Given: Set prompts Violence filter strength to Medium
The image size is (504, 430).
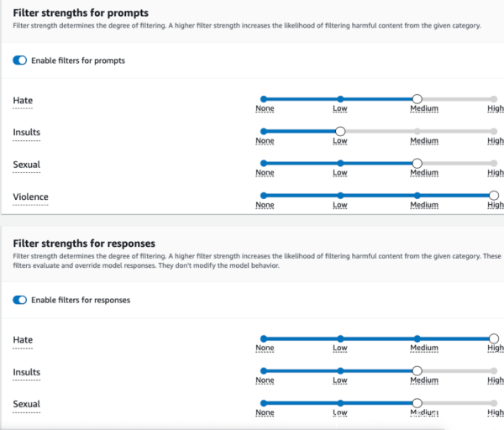Looking at the screenshot, I should click(x=417, y=195).
